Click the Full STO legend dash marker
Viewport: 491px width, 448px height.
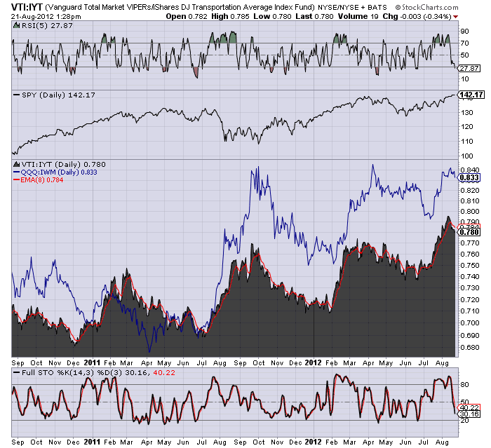click(17, 372)
